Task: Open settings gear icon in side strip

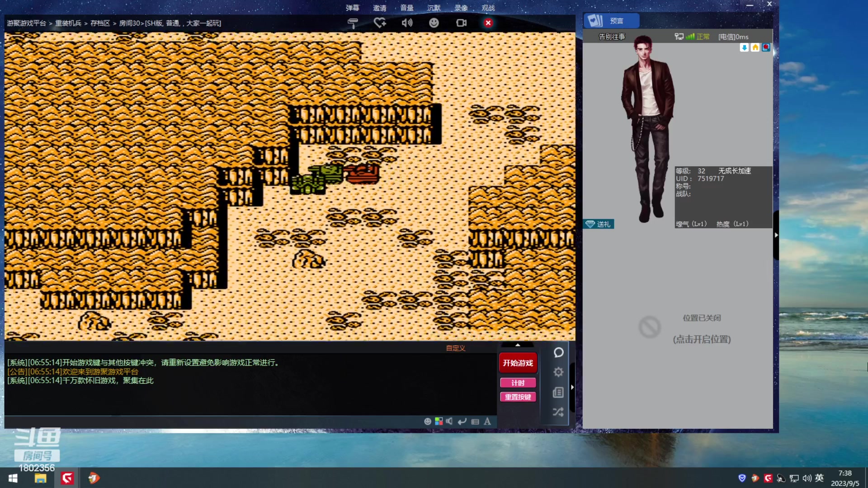Action: (558, 372)
